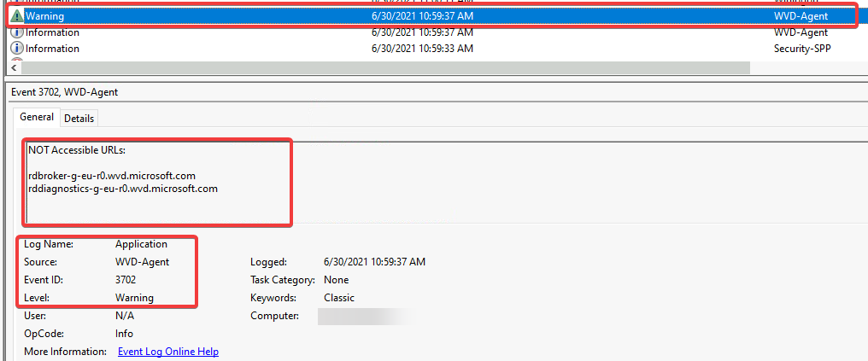Switch to the Details tab
Image resolution: width=868 pixels, height=361 pixels.
point(79,118)
